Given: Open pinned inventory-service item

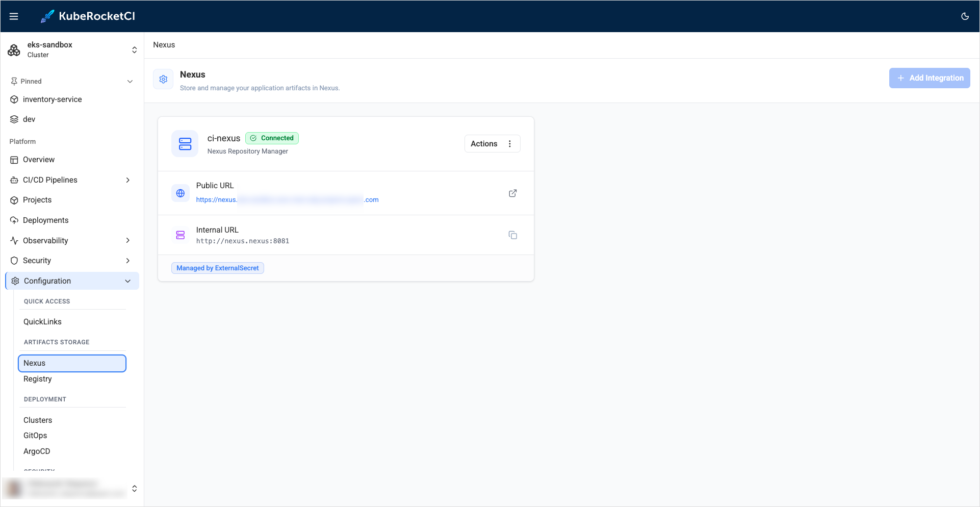Looking at the screenshot, I should pos(52,99).
